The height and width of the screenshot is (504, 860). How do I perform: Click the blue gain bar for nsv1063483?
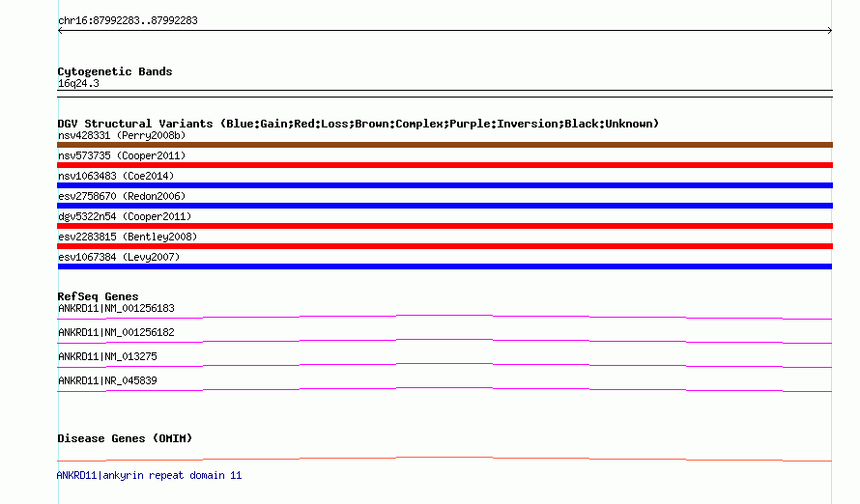(444, 185)
